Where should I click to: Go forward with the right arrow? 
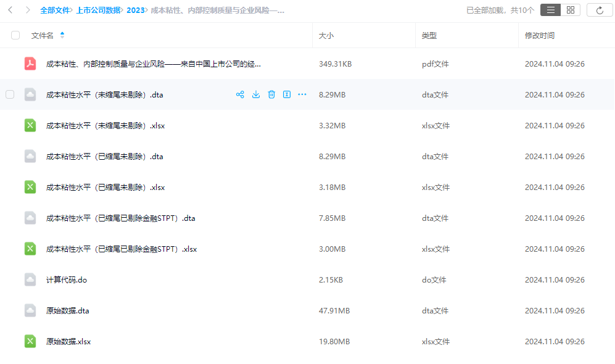click(28, 10)
